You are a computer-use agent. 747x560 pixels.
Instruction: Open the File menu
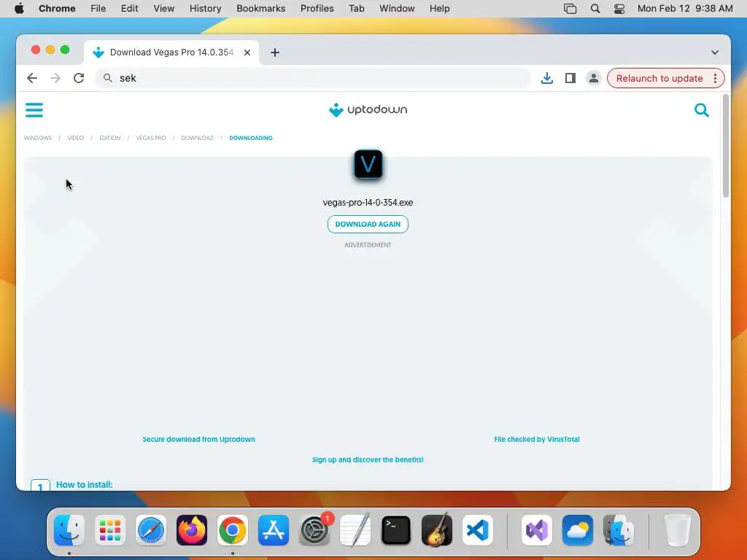(98, 9)
